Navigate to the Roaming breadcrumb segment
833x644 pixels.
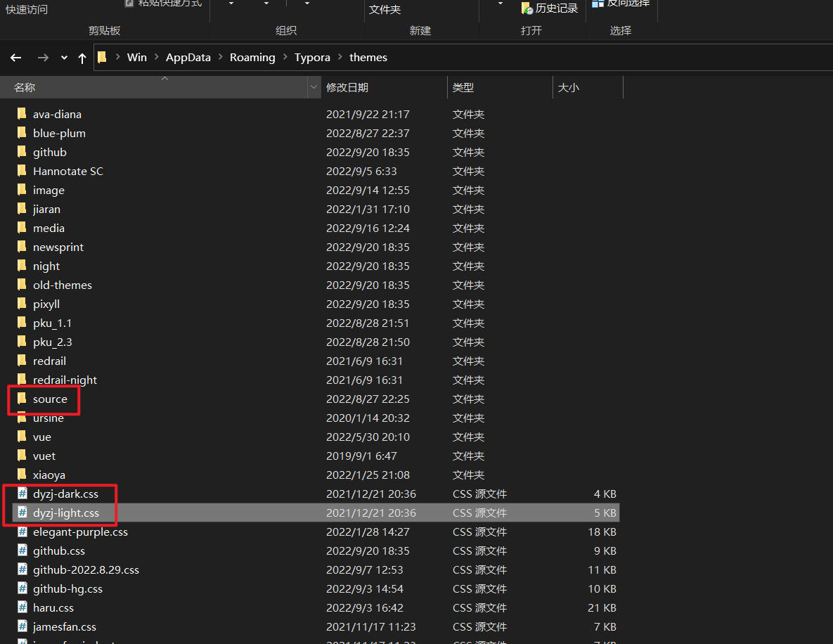tap(252, 58)
